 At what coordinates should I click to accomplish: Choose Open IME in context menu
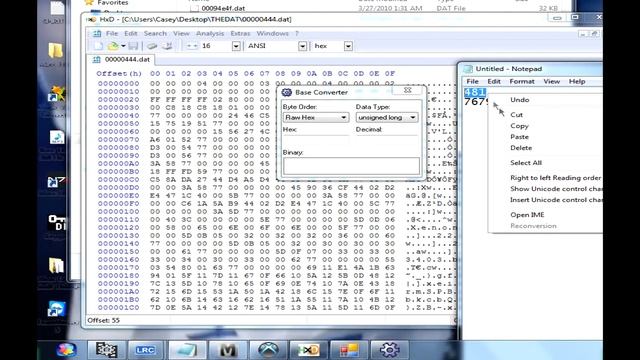(527, 215)
